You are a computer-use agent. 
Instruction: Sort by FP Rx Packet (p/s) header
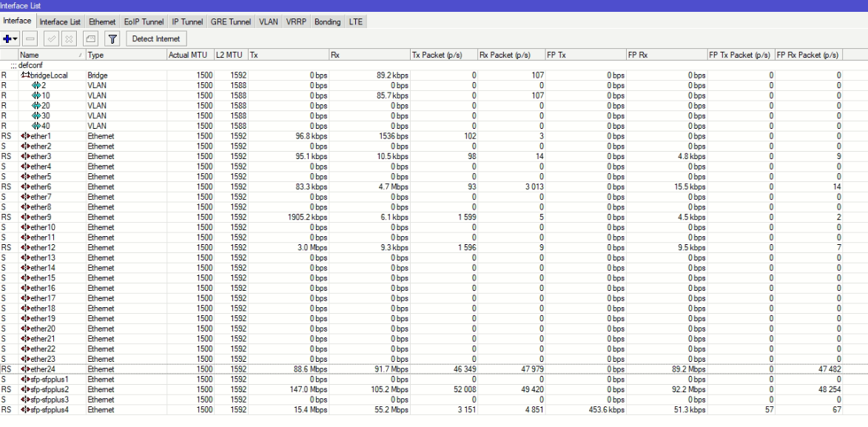807,55
